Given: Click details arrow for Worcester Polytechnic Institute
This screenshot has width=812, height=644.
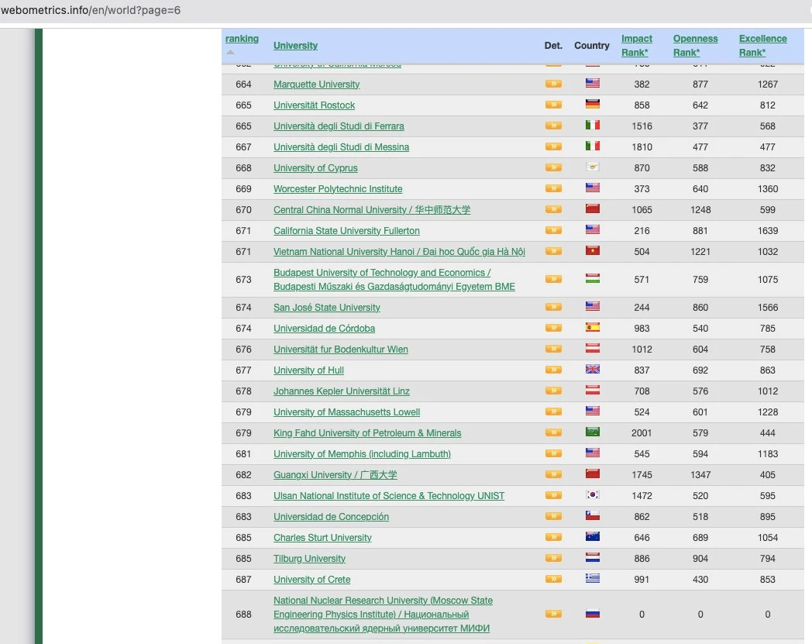Looking at the screenshot, I should (x=553, y=188).
